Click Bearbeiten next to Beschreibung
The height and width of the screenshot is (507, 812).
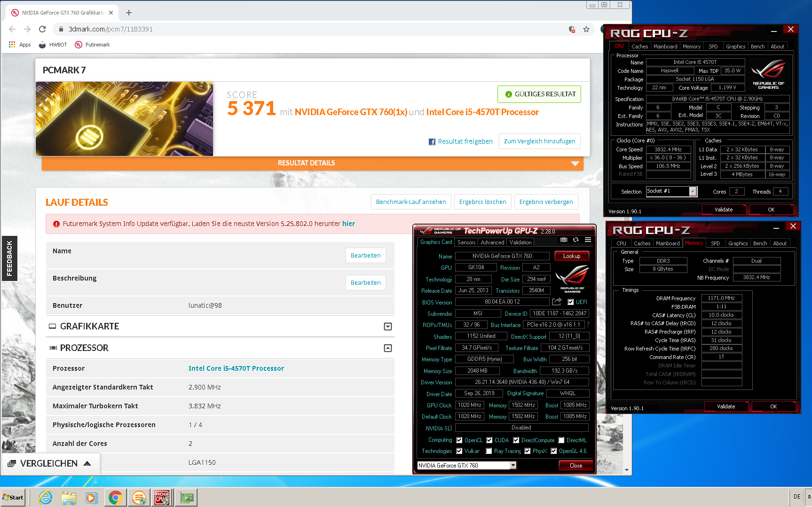[x=365, y=283]
